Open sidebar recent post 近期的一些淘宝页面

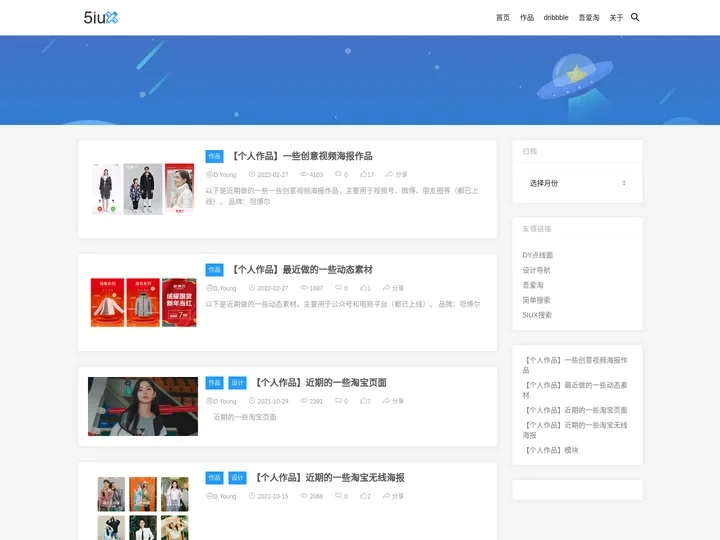(x=575, y=410)
